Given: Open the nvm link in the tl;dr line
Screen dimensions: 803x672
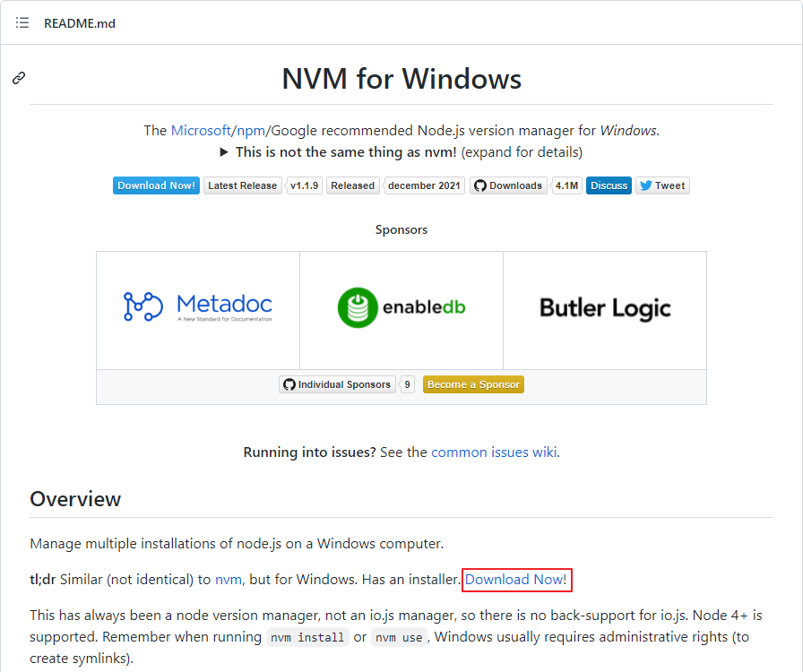Looking at the screenshot, I should coord(229,580).
